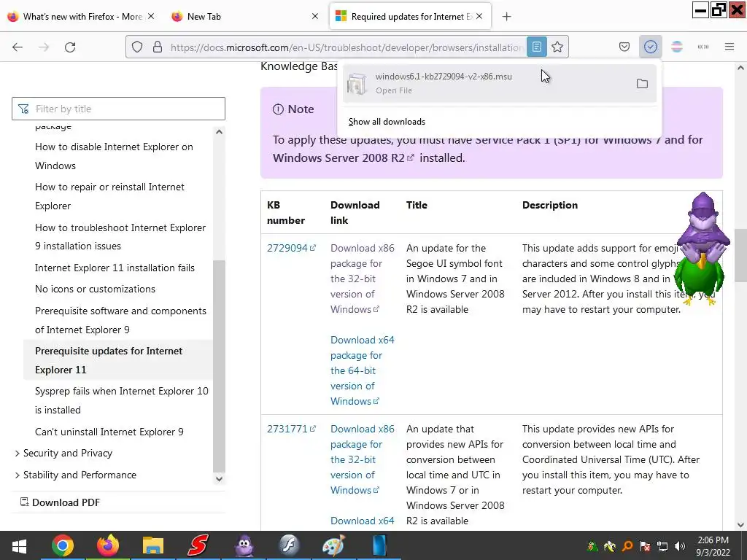Reload the current page

pyautogui.click(x=70, y=47)
